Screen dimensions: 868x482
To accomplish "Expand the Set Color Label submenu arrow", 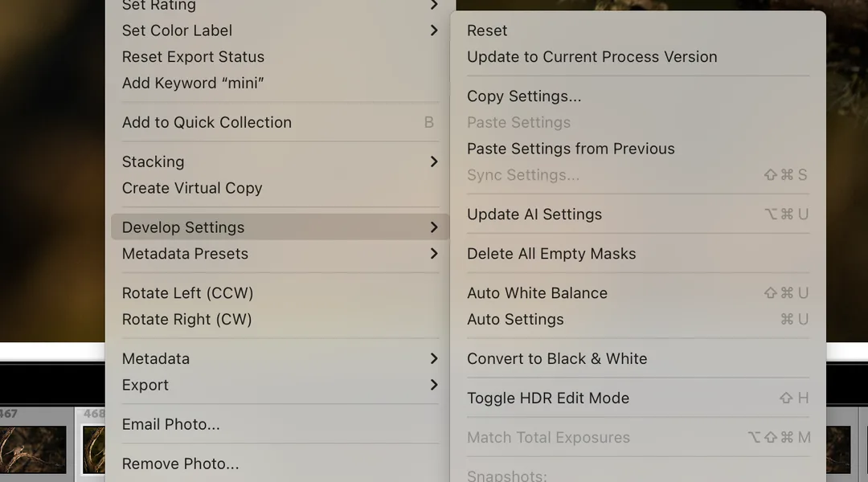I will [x=434, y=31].
